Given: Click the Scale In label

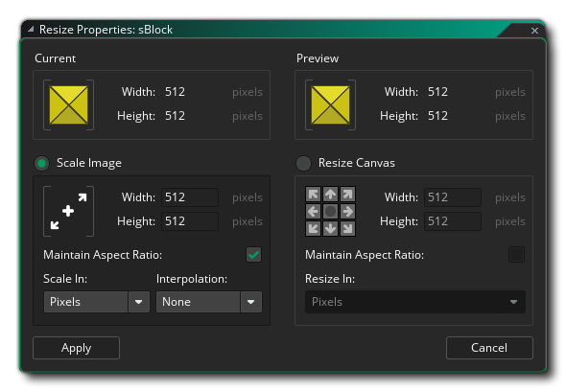Looking at the screenshot, I should tap(65, 279).
